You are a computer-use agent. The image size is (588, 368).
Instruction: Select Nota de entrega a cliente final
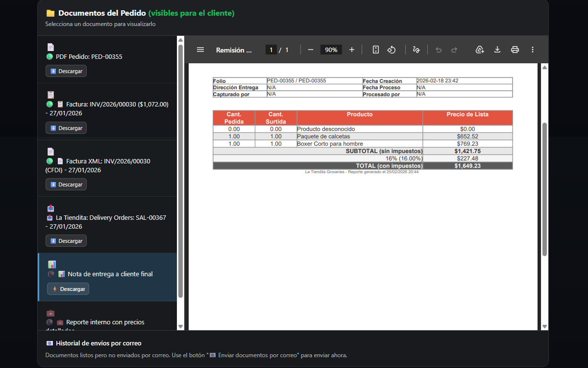(110, 274)
